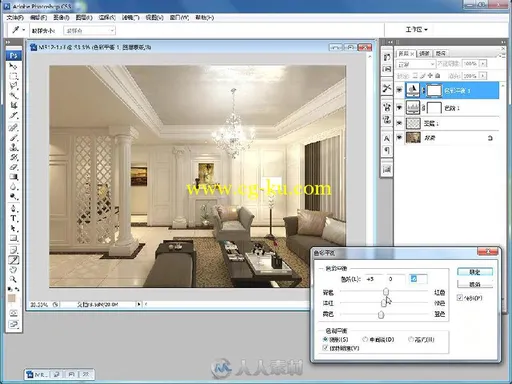Open the tool preset picker arrow

23,30
